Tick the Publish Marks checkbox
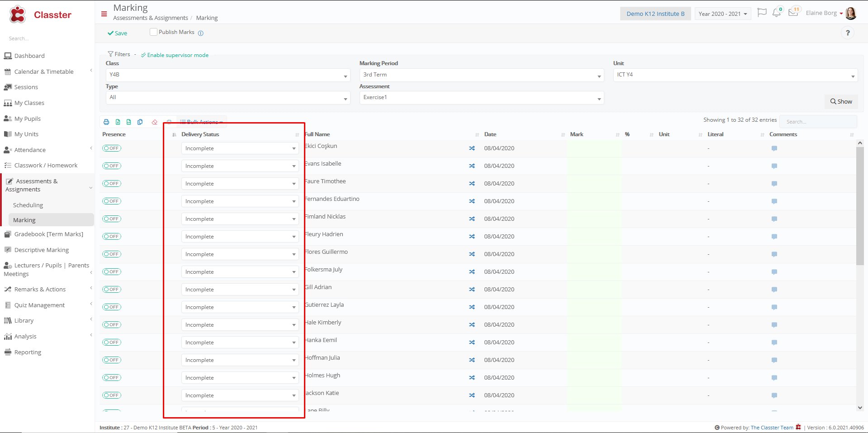Image resolution: width=868 pixels, height=433 pixels. (153, 32)
